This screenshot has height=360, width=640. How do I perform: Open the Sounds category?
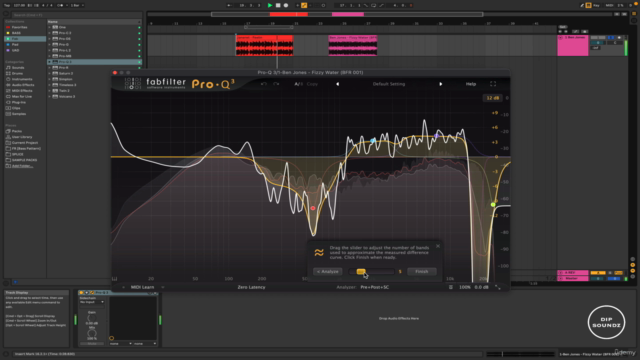[x=18, y=67]
